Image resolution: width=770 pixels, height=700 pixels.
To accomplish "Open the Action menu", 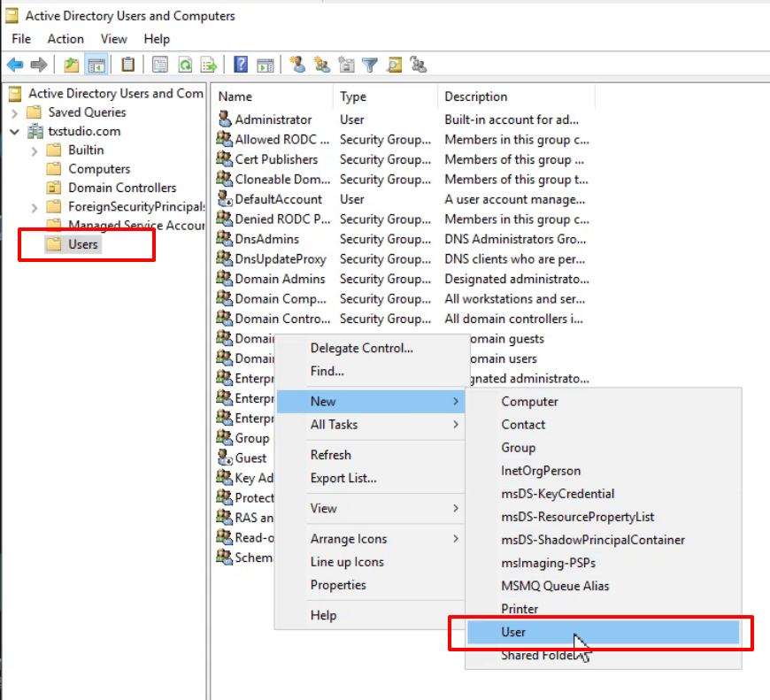I will pyautogui.click(x=65, y=39).
